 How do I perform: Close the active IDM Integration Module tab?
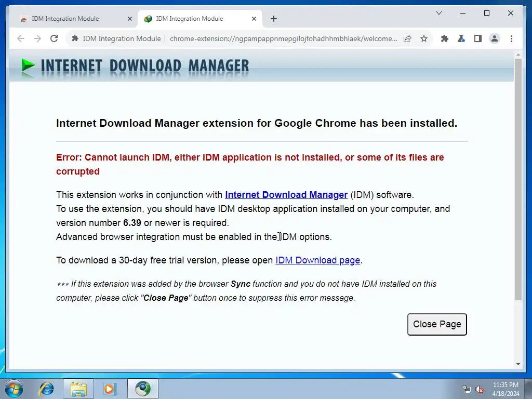(x=254, y=19)
